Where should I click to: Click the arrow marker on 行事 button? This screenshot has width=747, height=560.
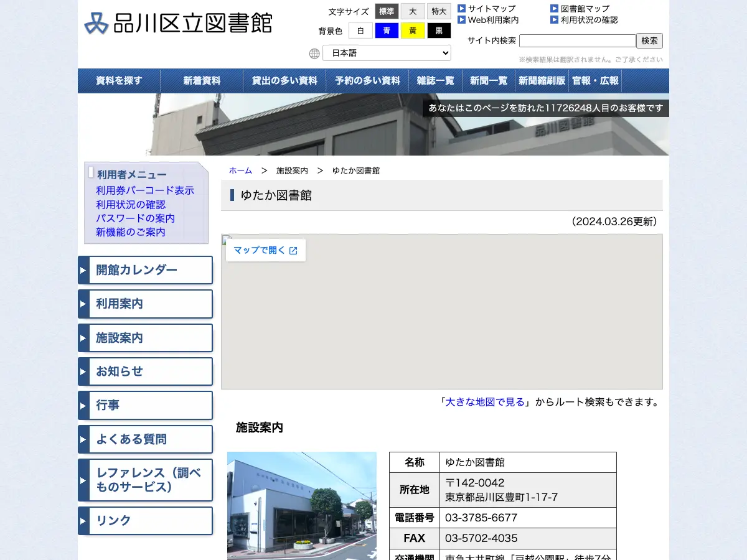83,406
